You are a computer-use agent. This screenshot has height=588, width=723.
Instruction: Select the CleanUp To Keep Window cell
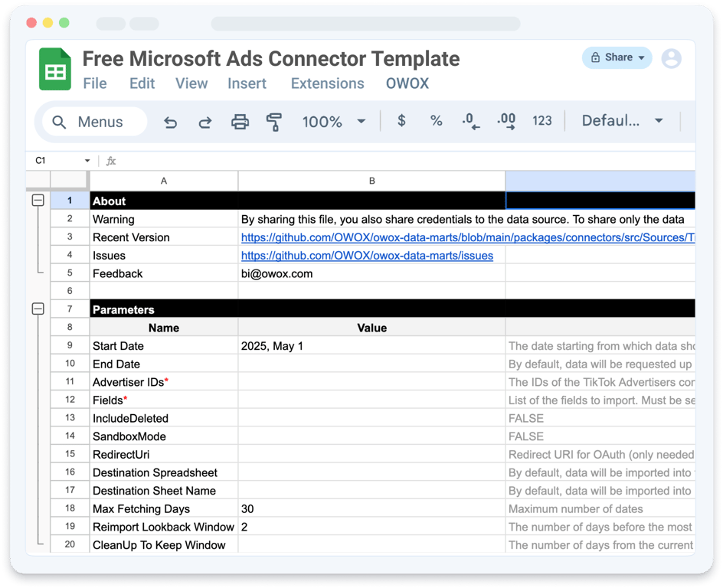[x=164, y=544]
